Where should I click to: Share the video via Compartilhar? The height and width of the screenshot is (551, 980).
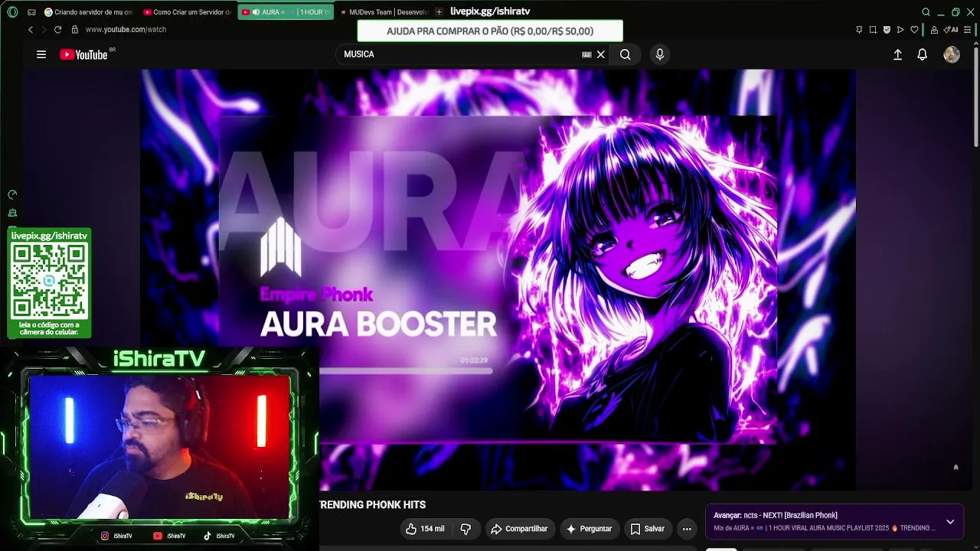519,529
